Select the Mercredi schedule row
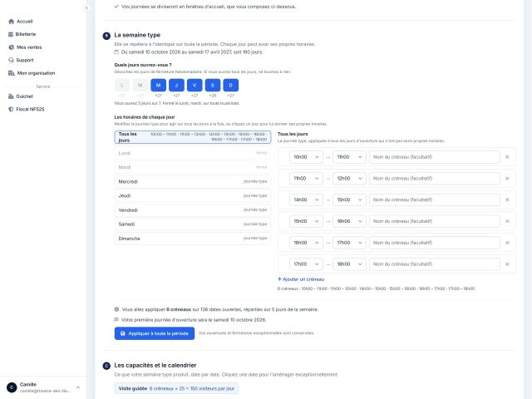 click(193, 181)
